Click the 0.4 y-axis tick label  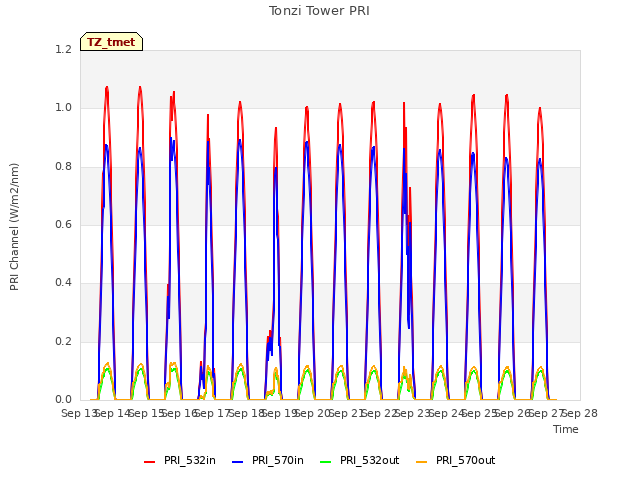pyautogui.click(x=63, y=283)
